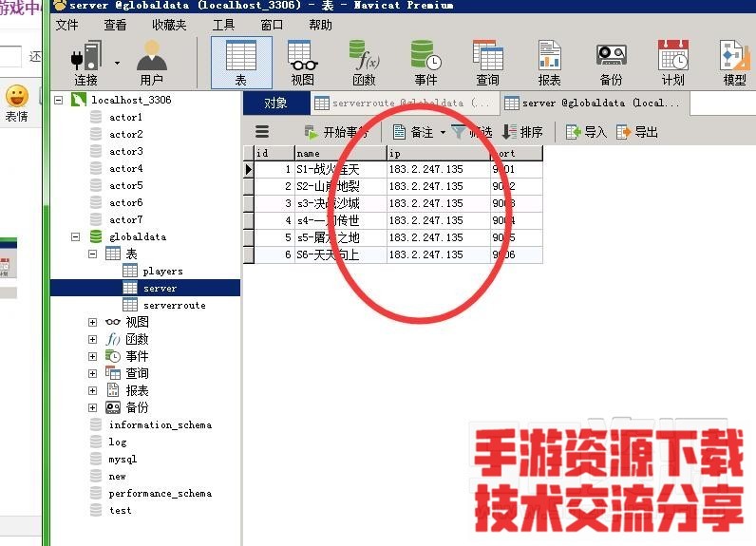Expand the 视图 views tree node
756x546 pixels.
tap(92, 322)
